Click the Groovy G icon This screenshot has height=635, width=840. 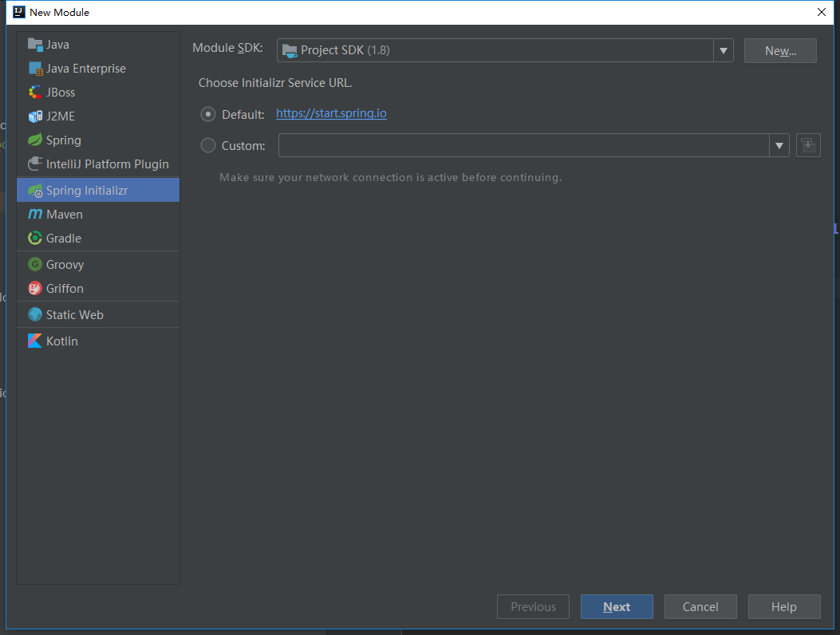35,264
